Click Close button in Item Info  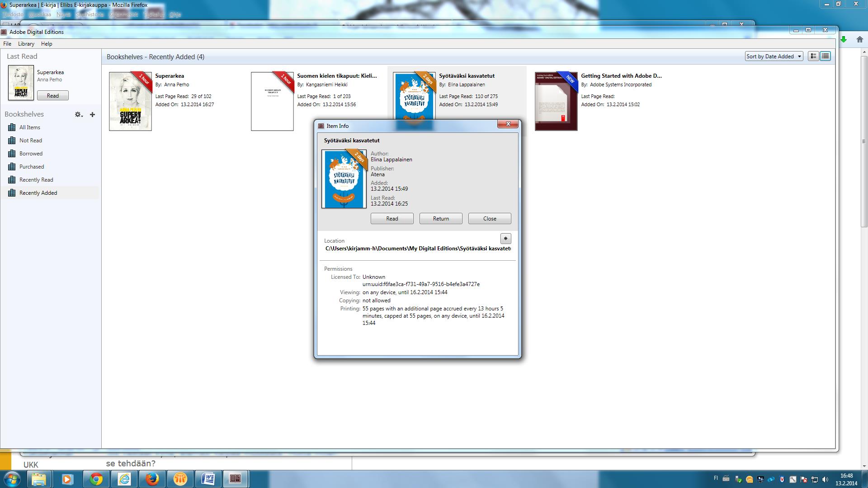pyautogui.click(x=490, y=219)
